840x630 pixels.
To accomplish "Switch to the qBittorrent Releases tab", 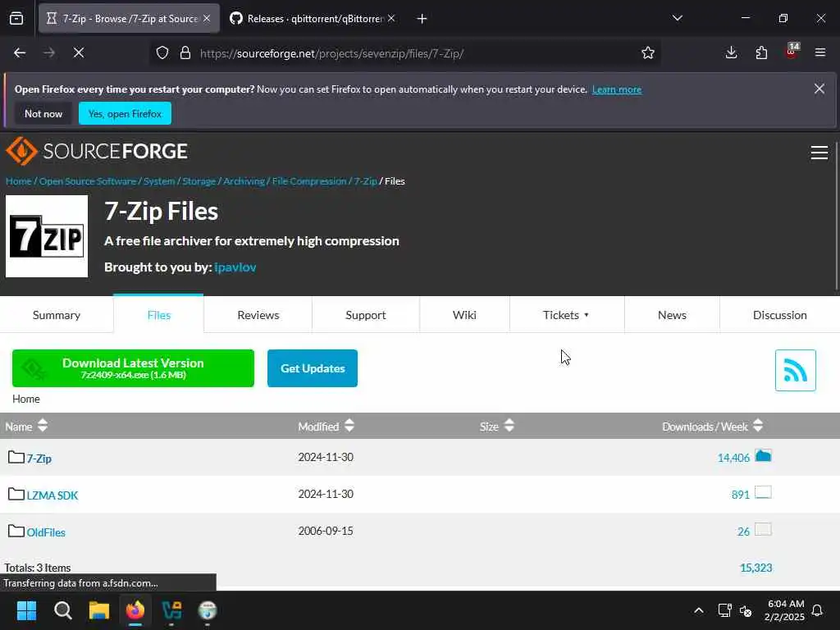I will pos(313,19).
